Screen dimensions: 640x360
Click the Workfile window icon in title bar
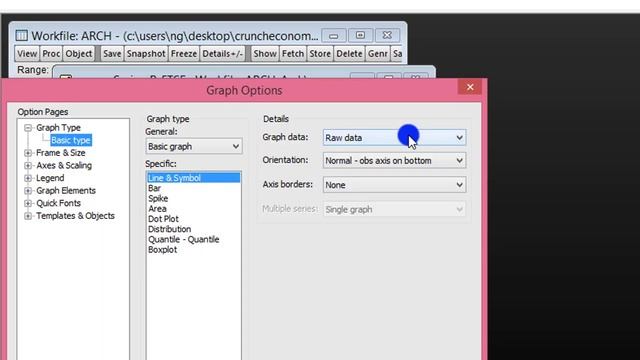click(x=22, y=36)
